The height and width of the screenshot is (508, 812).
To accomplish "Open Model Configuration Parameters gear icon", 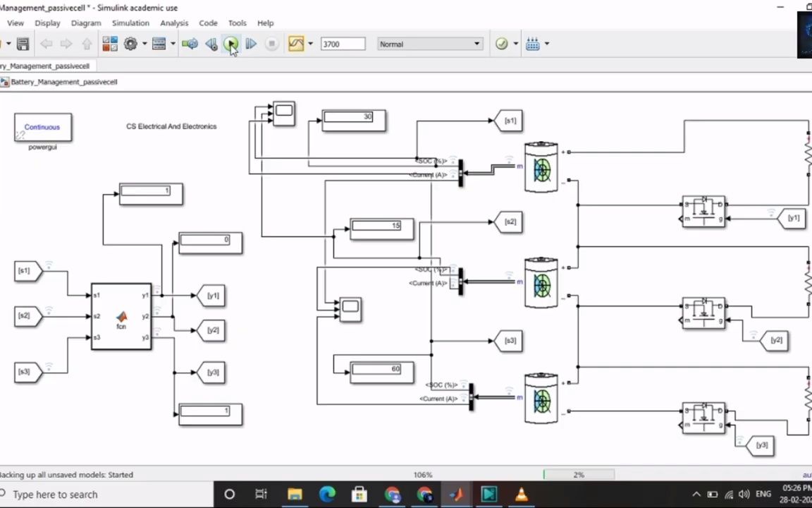I will click(130, 44).
